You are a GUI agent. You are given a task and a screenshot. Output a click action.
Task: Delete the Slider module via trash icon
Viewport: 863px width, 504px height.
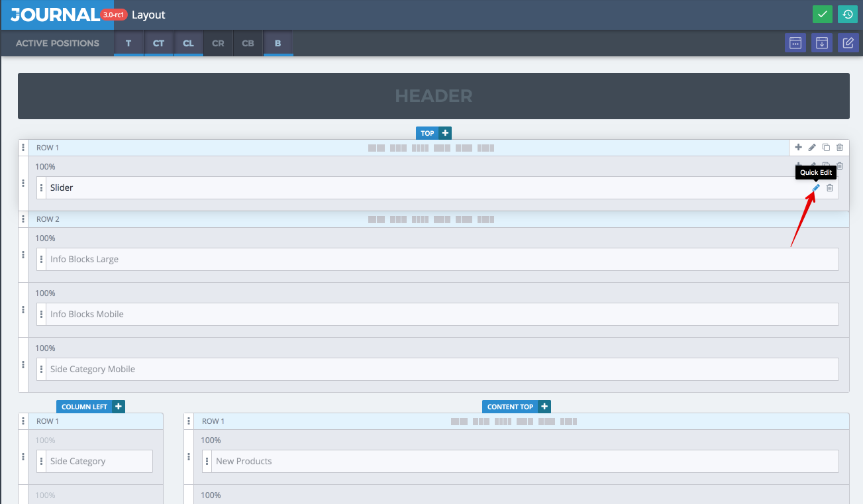click(830, 188)
